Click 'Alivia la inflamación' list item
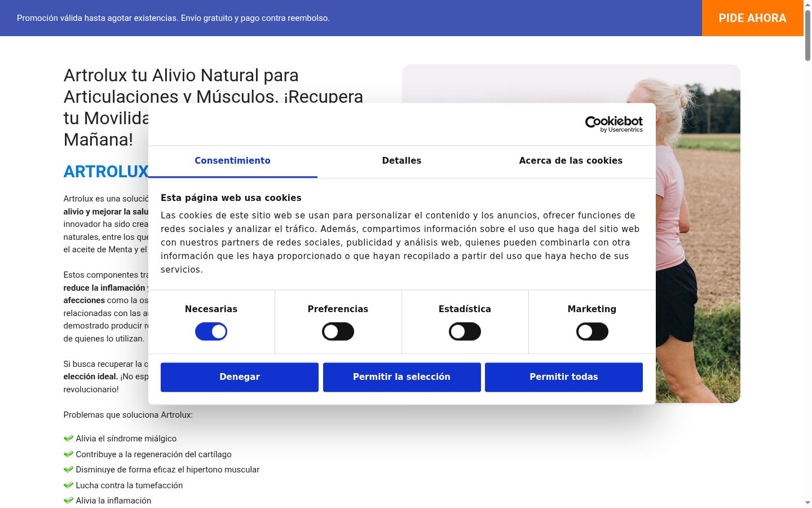 pos(113,501)
